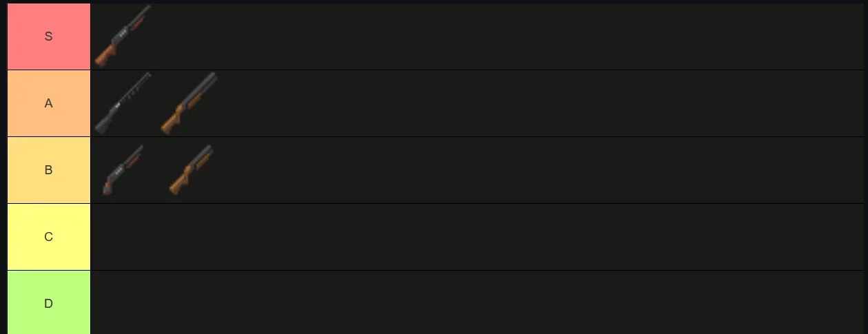Select the yellow C tier label
Screen dimensions: 868x334
point(49,237)
